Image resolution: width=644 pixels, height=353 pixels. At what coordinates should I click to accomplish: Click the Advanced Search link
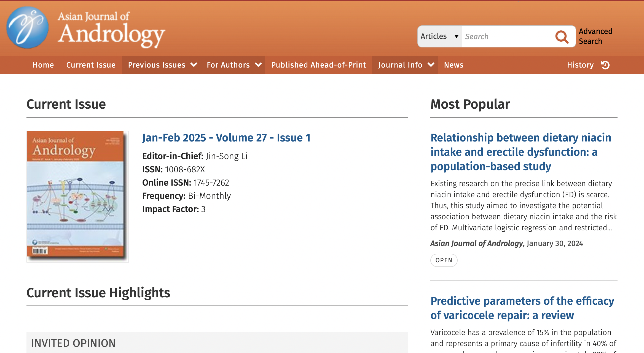(x=595, y=36)
